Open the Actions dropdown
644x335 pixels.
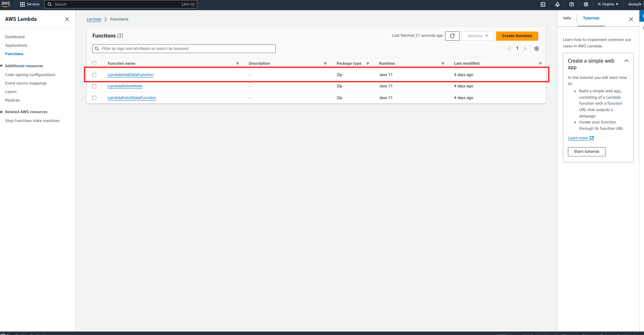[478, 36]
